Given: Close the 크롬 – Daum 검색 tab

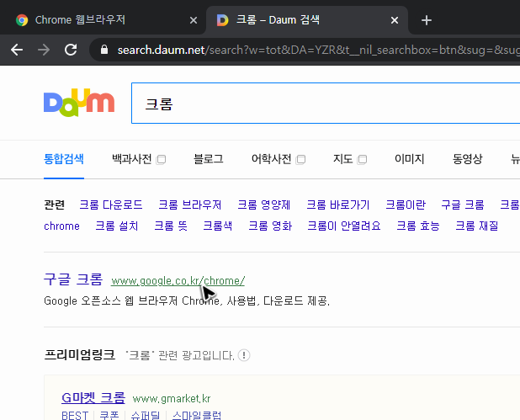Looking at the screenshot, I should pyautogui.click(x=395, y=20).
